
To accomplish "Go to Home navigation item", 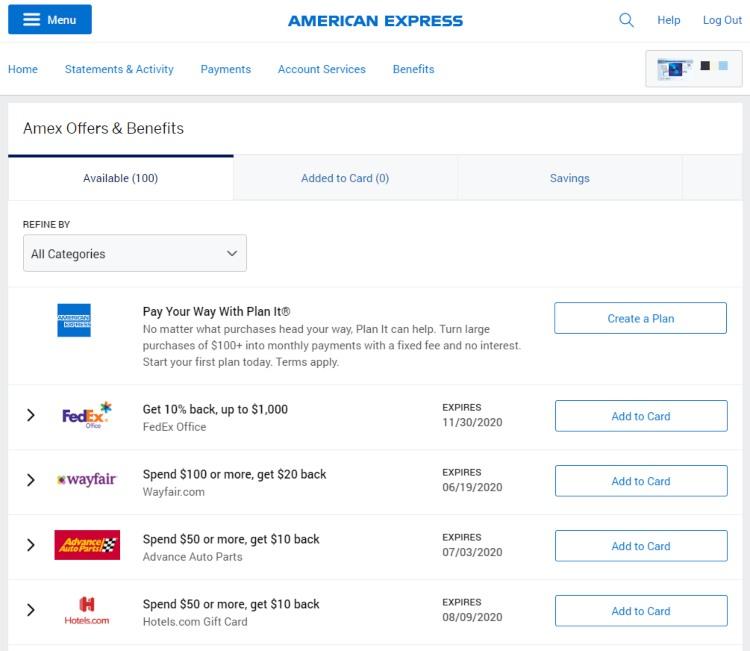I will point(22,69).
